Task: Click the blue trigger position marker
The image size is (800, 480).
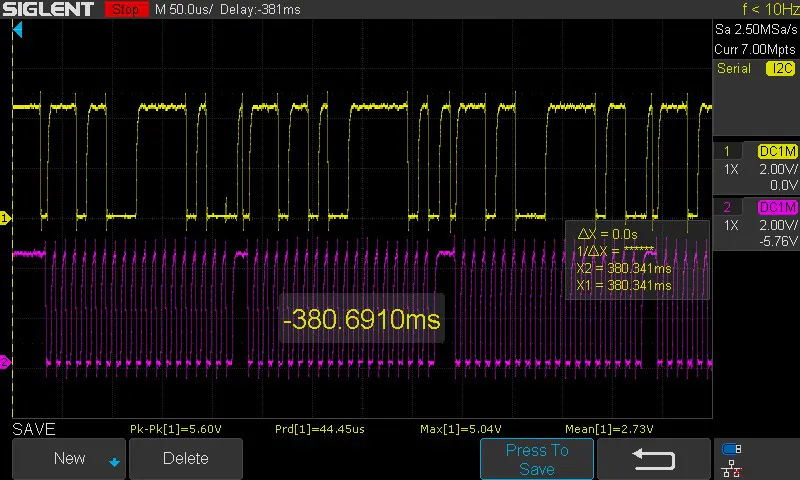Action: 18,30
